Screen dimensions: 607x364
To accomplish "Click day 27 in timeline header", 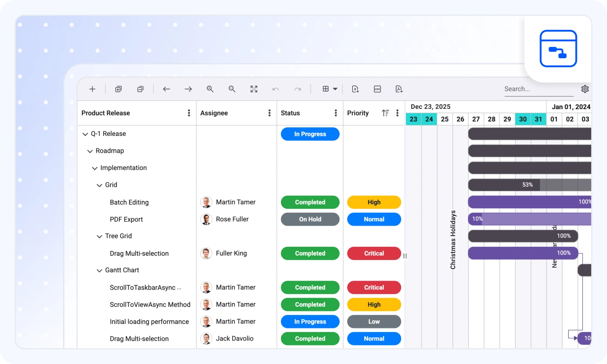I will tap(476, 119).
